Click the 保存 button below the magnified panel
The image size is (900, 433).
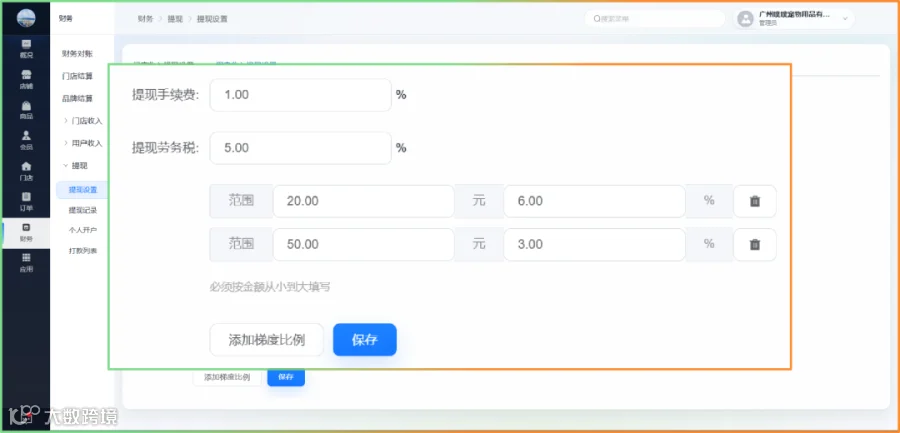[286, 377]
